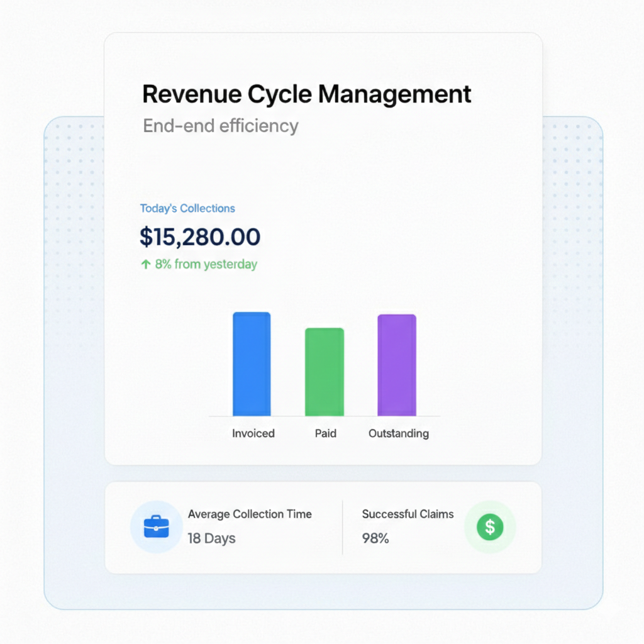Screen dimensions: 644x644
Task: Click the 8% from yesterday text
Action: point(206,264)
